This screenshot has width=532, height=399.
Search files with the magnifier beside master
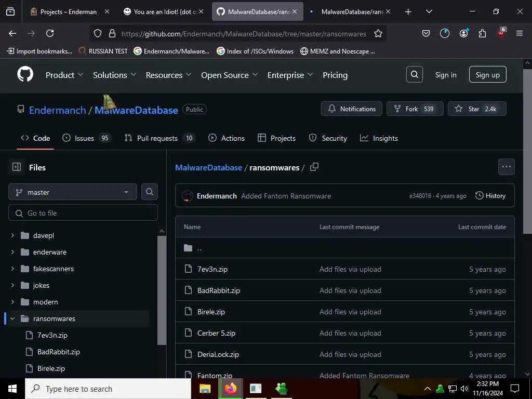tap(149, 192)
